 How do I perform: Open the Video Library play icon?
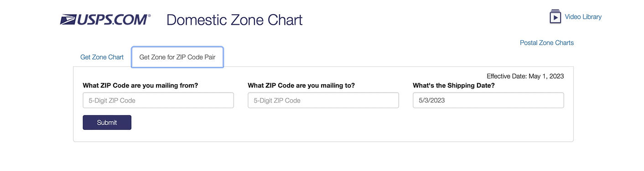555,16
